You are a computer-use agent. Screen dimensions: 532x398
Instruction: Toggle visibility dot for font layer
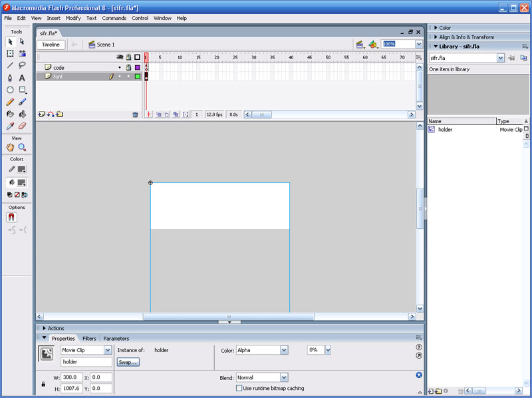pos(120,77)
